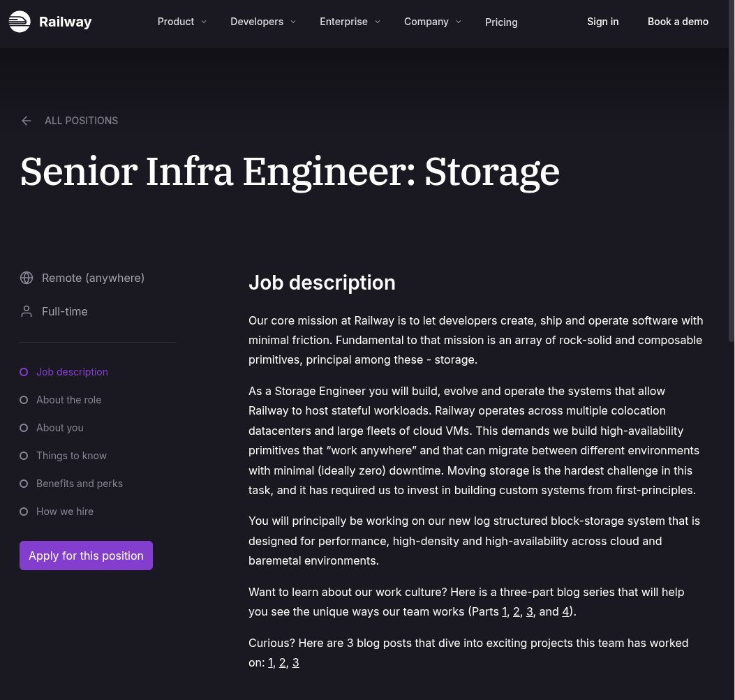Viewport: 735px width, 700px height.
Task: Apply for this position
Action: [x=87, y=556]
